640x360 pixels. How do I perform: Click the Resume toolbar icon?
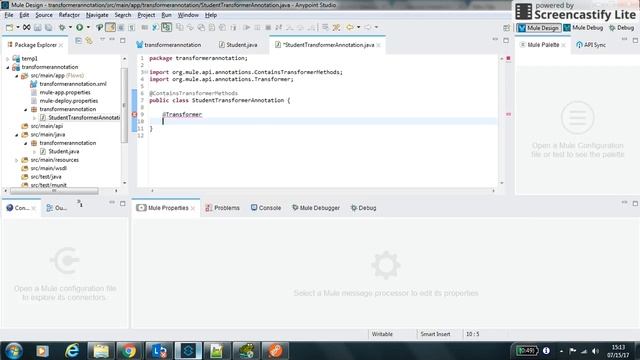coord(247,27)
